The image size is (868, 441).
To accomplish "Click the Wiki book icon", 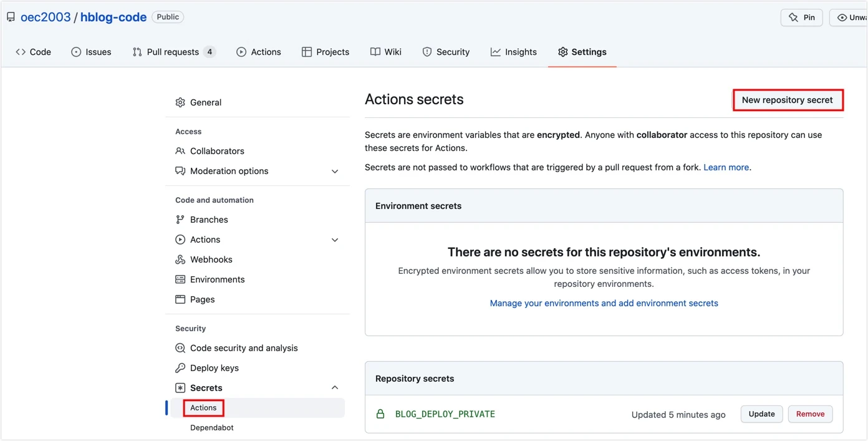I will 375,52.
